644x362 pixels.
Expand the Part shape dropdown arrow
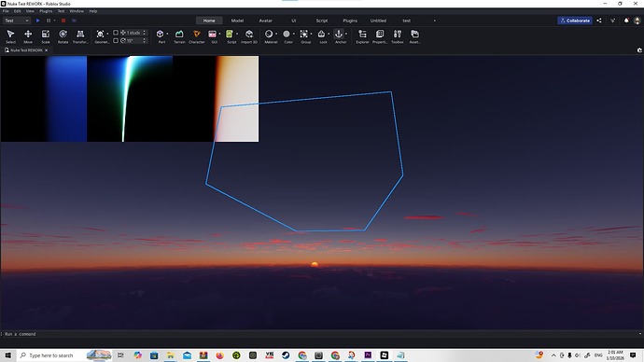pyautogui.click(x=167, y=34)
